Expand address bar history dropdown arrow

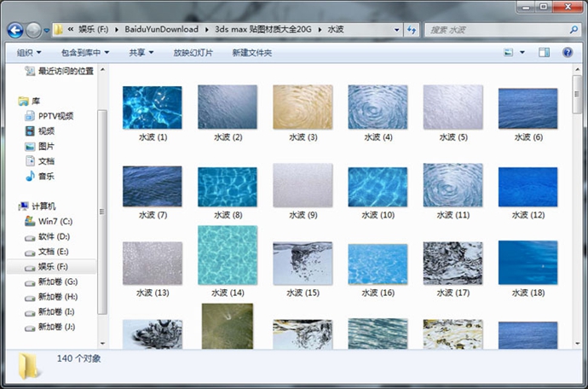(396, 30)
